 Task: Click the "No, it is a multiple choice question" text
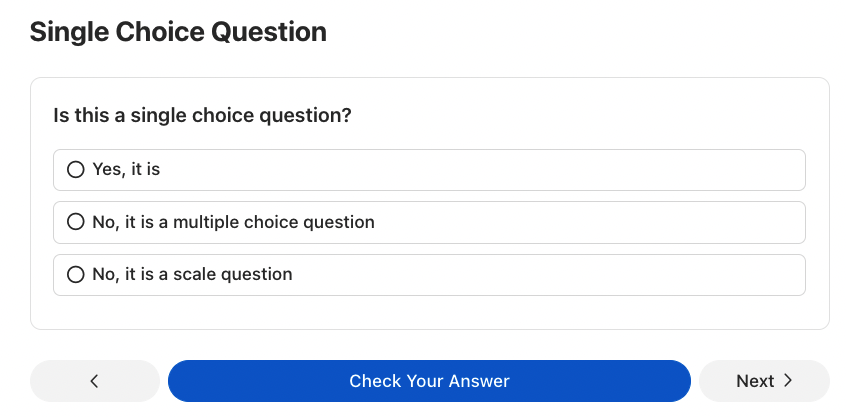(x=233, y=222)
